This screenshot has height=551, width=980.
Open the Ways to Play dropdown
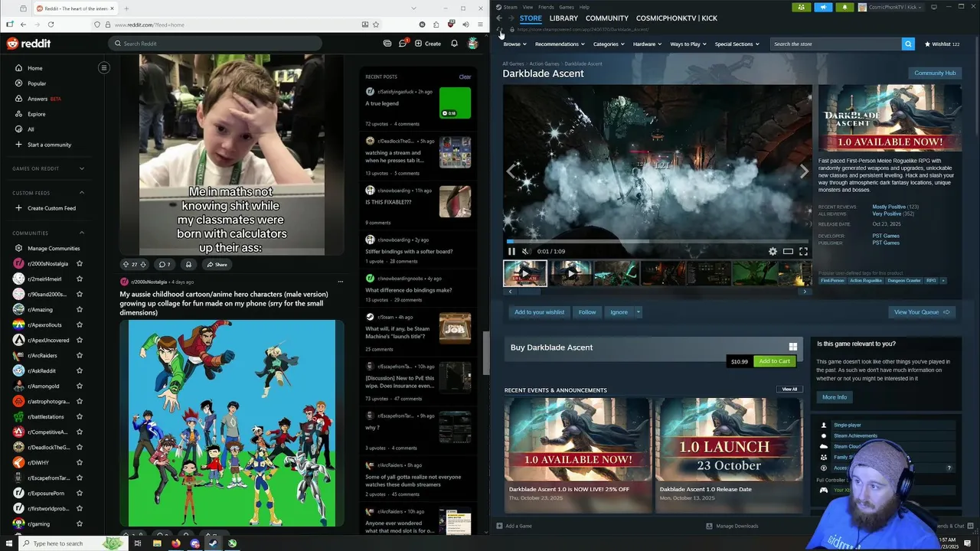pyautogui.click(x=688, y=44)
